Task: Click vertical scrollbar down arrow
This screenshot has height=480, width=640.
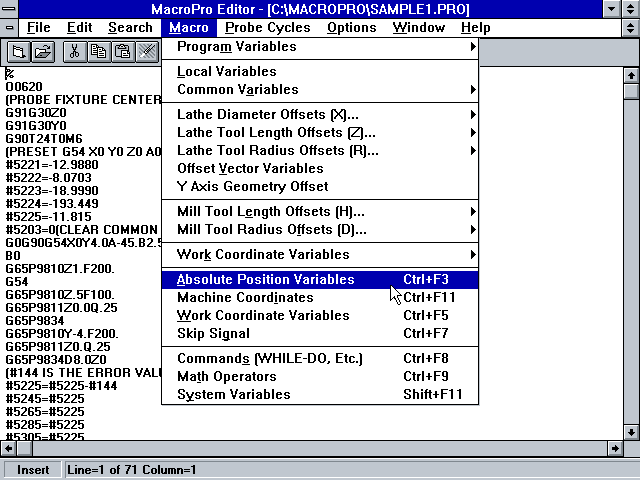Action: (x=631, y=432)
